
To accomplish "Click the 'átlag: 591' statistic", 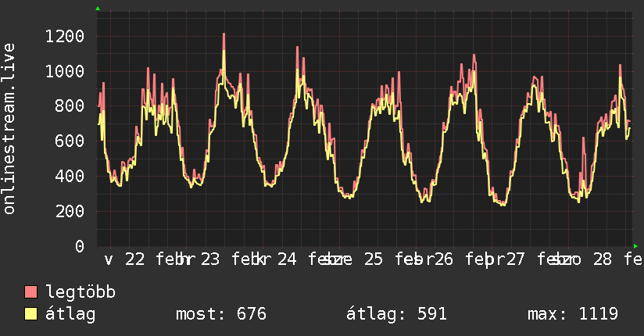I will pyautogui.click(x=396, y=314).
